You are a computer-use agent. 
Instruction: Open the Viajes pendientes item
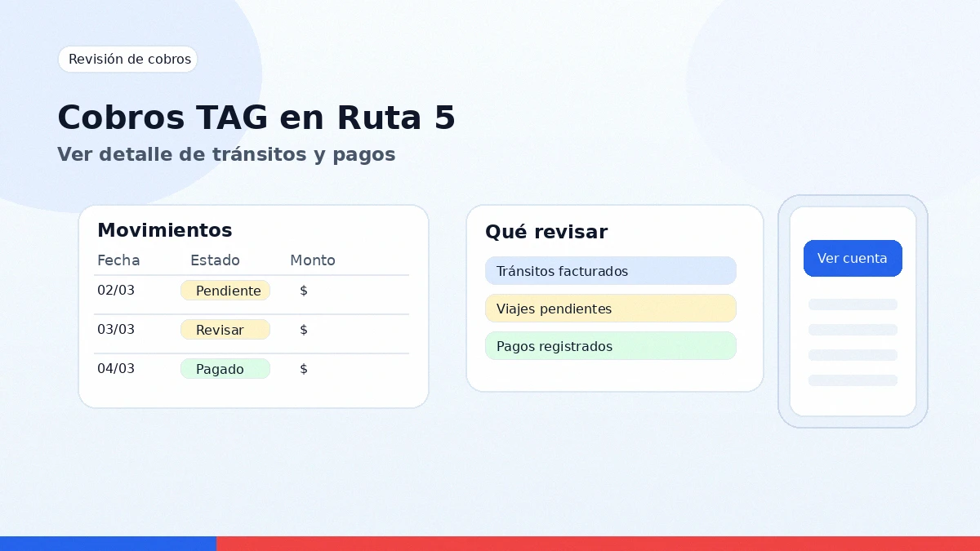pos(611,309)
